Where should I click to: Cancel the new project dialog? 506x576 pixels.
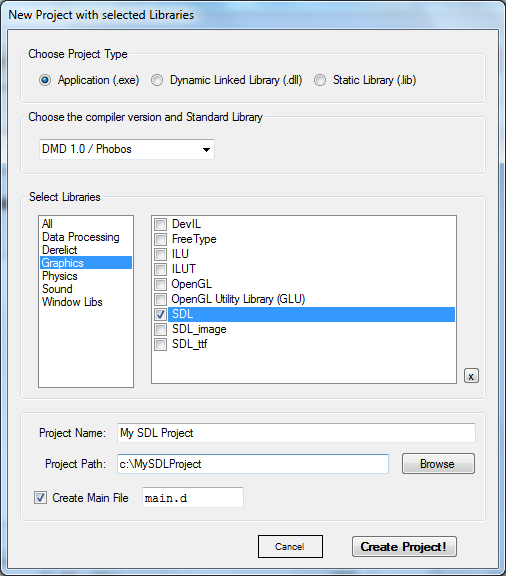(290, 547)
